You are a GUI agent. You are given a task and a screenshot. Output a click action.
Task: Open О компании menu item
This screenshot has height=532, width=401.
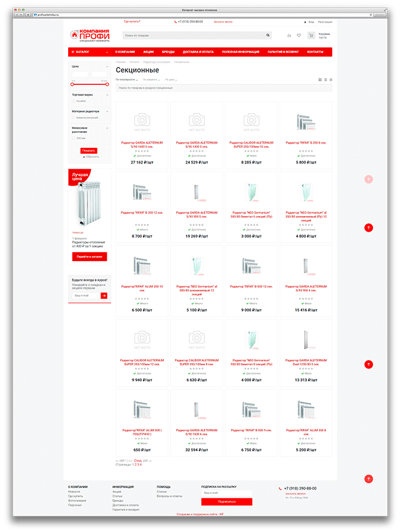(x=125, y=52)
